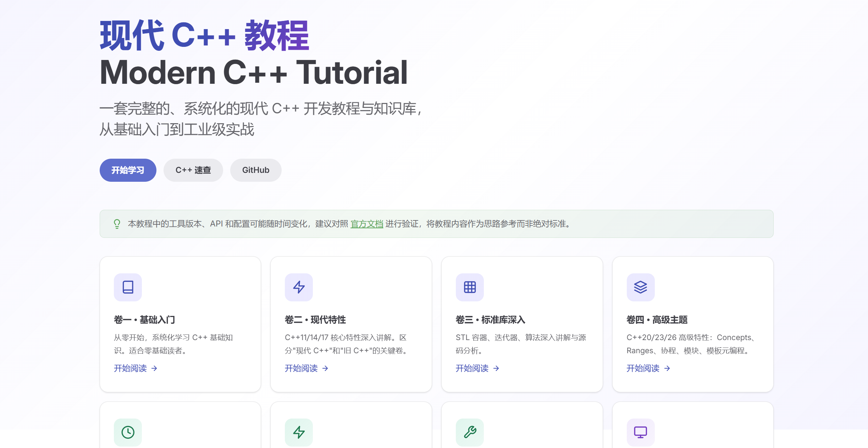Click the lightning icon on 卷二 card

299,287
